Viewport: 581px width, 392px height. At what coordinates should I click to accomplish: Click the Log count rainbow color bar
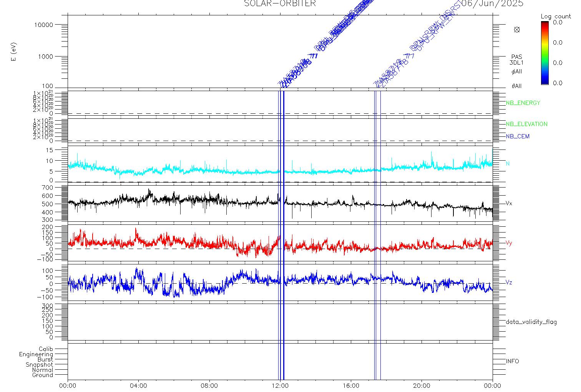click(x=544, y=53)
